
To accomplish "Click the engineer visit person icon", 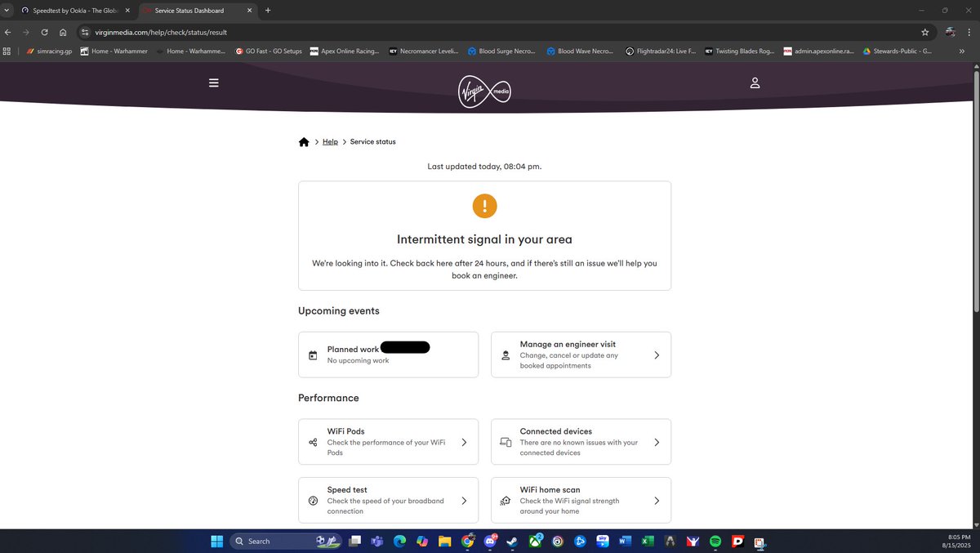I will 506,355.
